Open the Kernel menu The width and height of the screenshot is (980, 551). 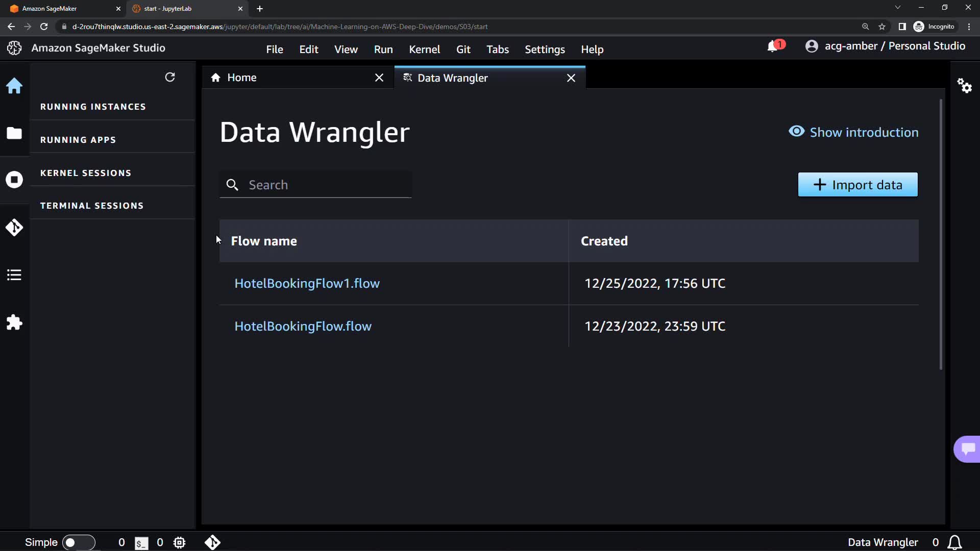(424, 49)
